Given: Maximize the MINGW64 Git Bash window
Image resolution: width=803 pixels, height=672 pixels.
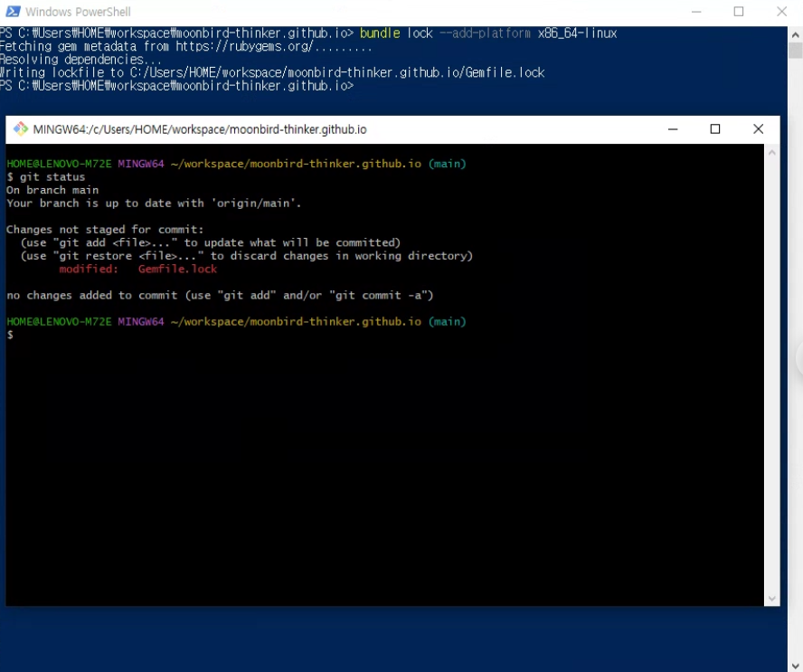Looking at the screenshot, I should click(715, 129).
